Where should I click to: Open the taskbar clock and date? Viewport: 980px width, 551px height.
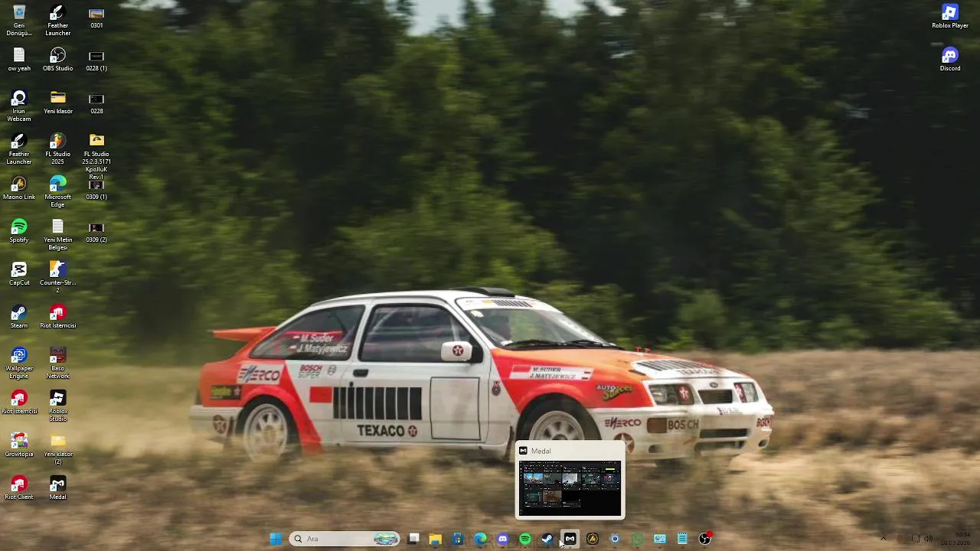[x=957, y=539]
